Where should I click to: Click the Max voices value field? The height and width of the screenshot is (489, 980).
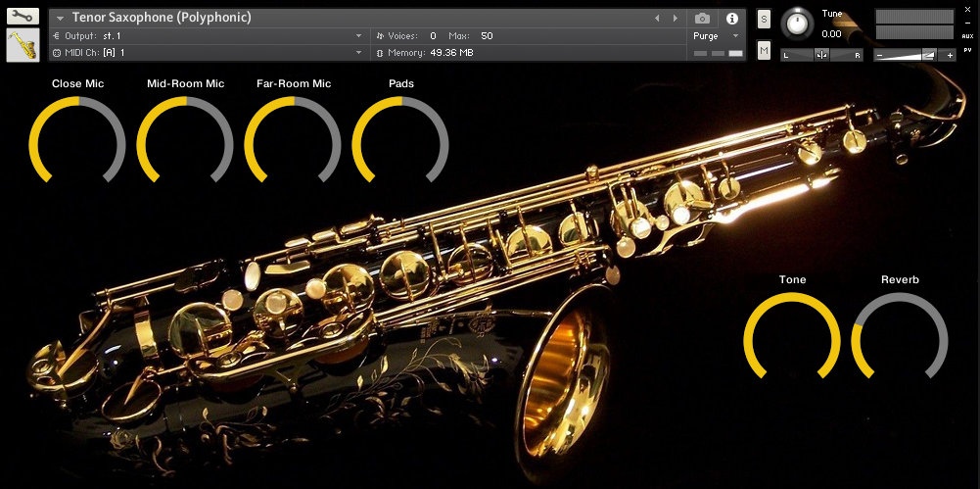(x=487, y=35)
